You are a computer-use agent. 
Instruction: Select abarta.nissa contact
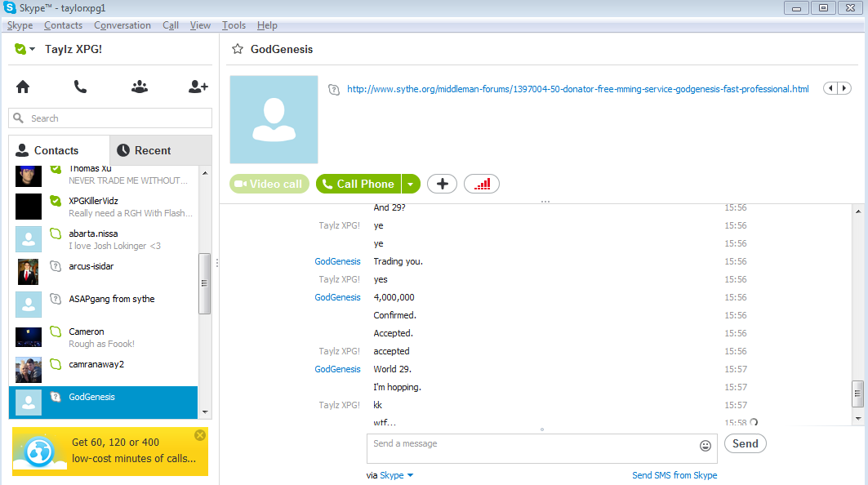104,239
